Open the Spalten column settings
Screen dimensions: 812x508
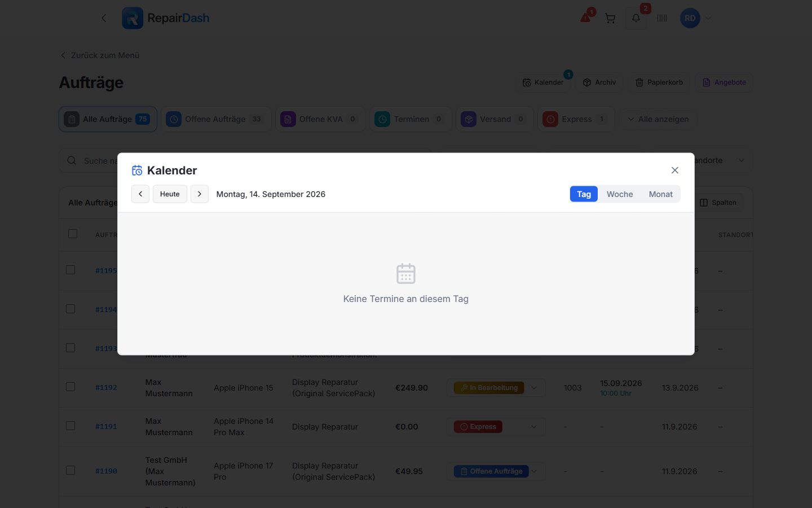718,203
